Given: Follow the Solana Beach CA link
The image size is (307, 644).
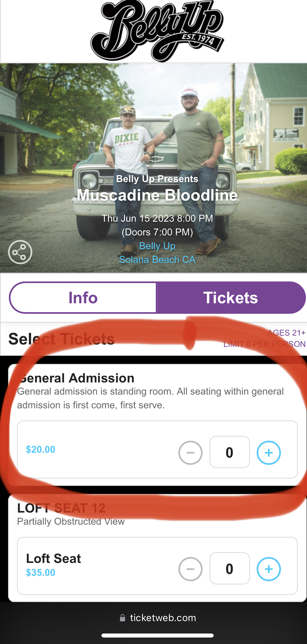Looking at the screenshot, I should [x=157, y=260].
